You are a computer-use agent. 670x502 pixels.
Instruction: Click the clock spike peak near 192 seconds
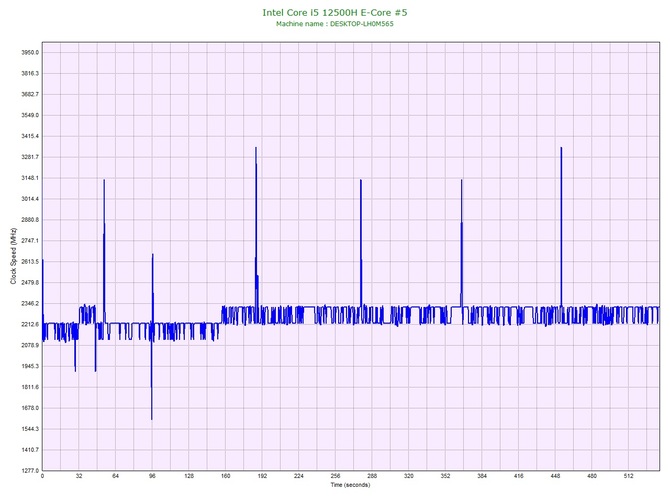click(x=256, y=148)
